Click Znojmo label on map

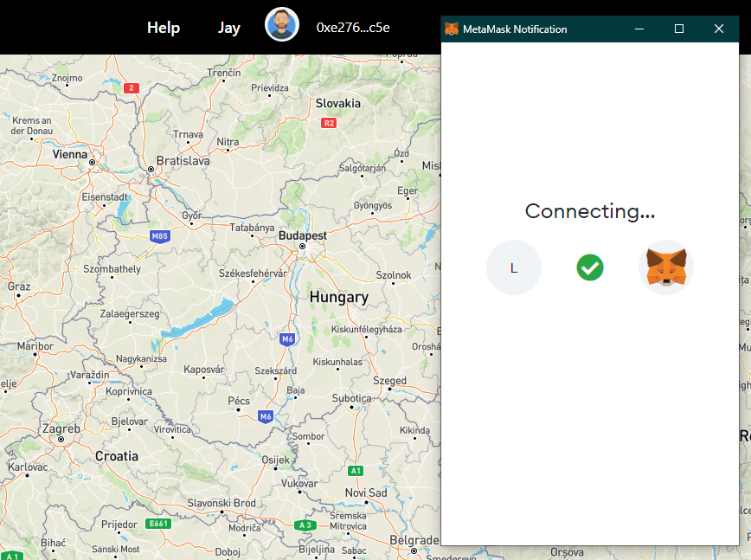click(67, 78)
